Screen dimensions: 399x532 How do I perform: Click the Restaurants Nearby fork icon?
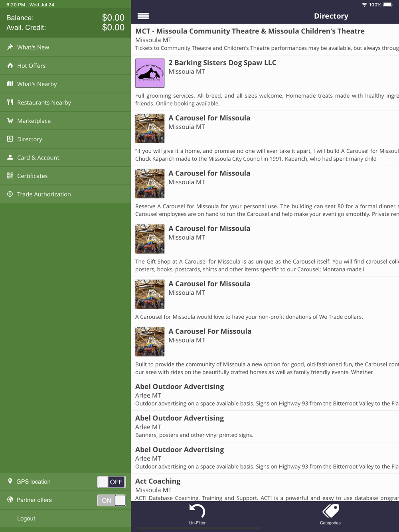(x=10, y=102)
